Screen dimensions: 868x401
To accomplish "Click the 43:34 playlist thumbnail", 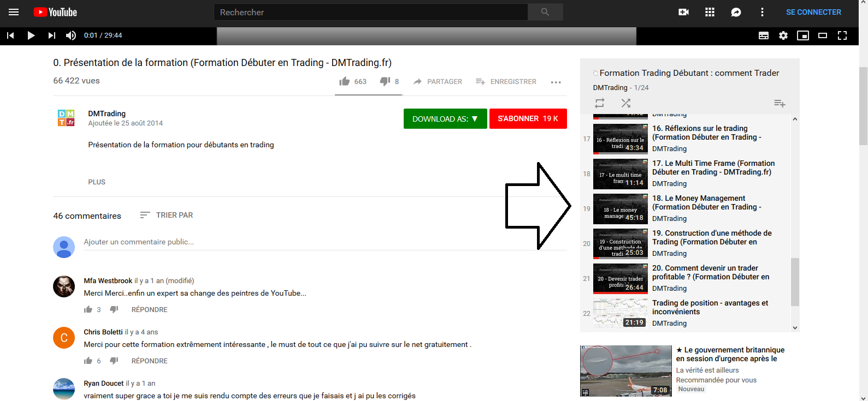I will (621, 139).
